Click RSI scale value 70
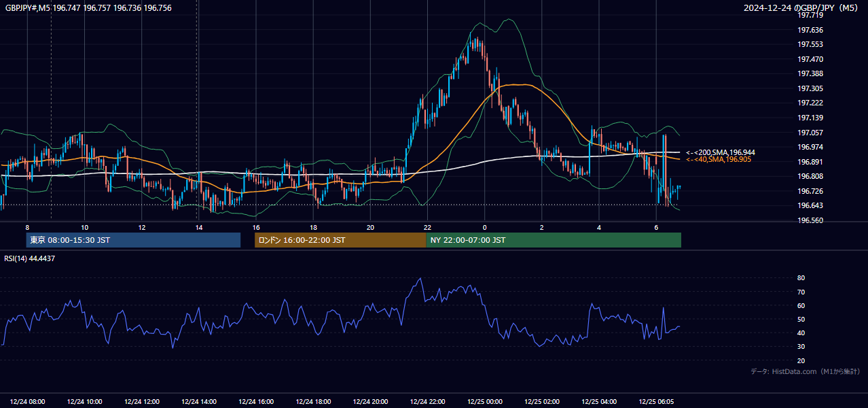This screenshot has width=868, height=408. pyautogui.click(x=801, y=292)
